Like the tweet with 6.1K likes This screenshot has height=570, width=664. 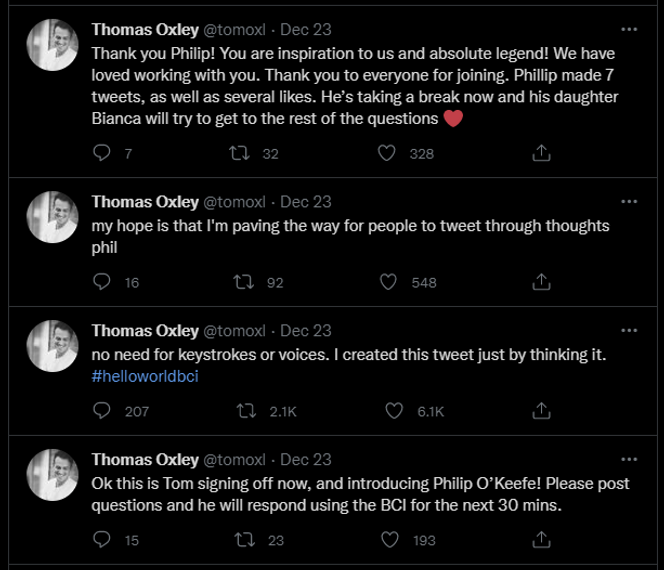pos(394,411)
